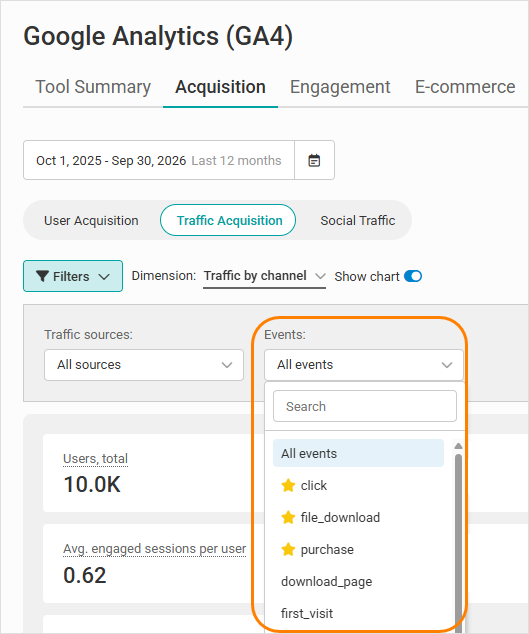529x634 pixels.
Task: Toggle the Show chart switch
Action: pyautogui.click(x=413, y=276)
